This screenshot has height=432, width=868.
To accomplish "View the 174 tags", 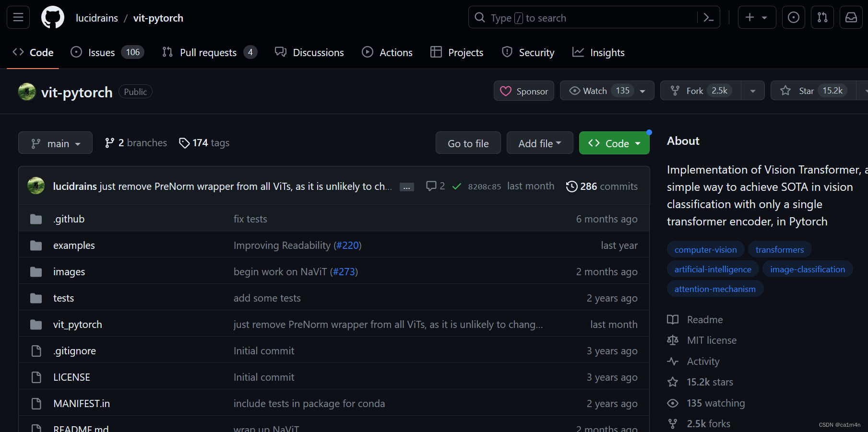I will (204, 143).
